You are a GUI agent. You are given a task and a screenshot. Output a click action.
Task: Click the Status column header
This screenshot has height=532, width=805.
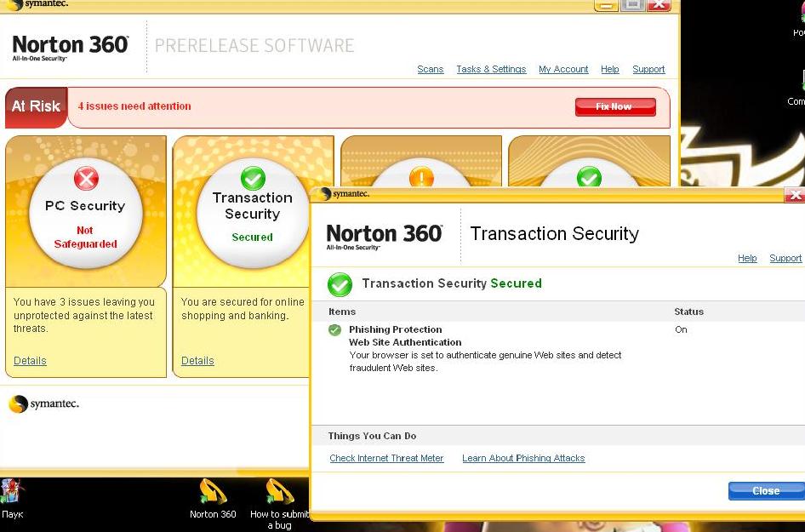(689, 312)
